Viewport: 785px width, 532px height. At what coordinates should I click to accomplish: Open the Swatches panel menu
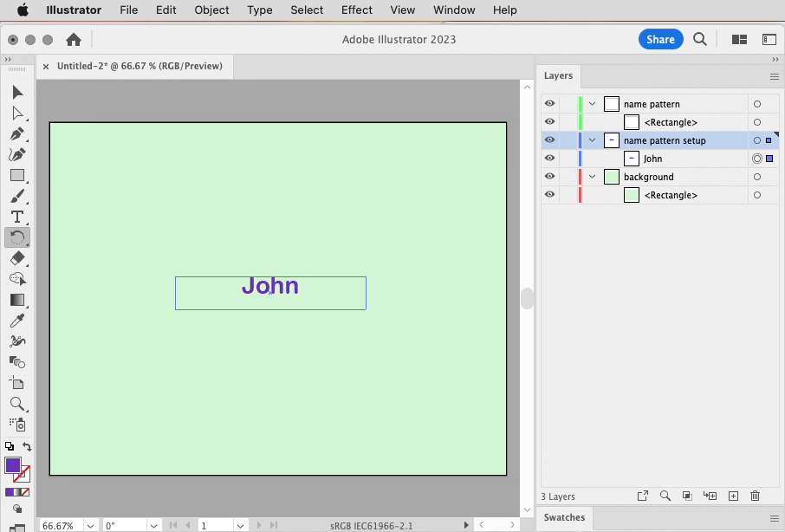(x=774, y=518)
